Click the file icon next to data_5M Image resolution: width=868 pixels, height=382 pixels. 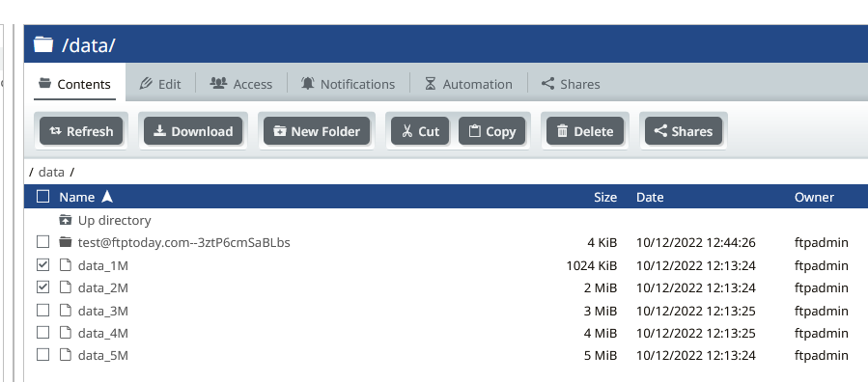click(x=66, y=355)
